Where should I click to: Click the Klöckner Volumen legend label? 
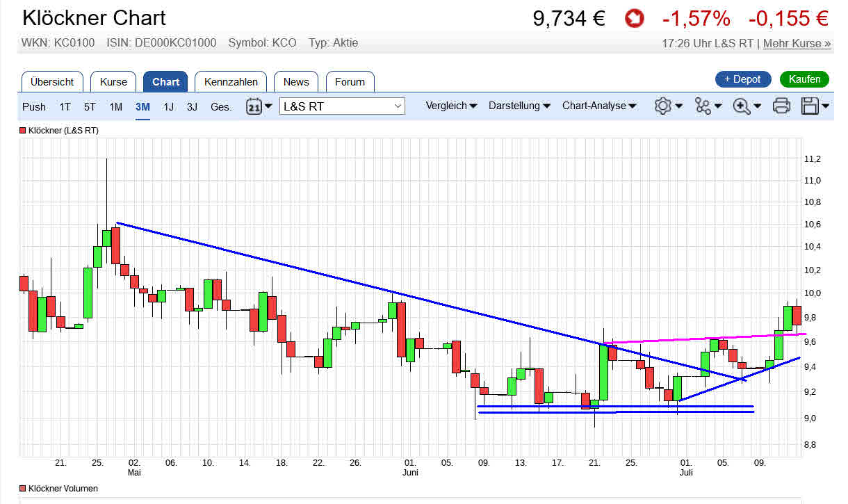[x=63, y=489]
